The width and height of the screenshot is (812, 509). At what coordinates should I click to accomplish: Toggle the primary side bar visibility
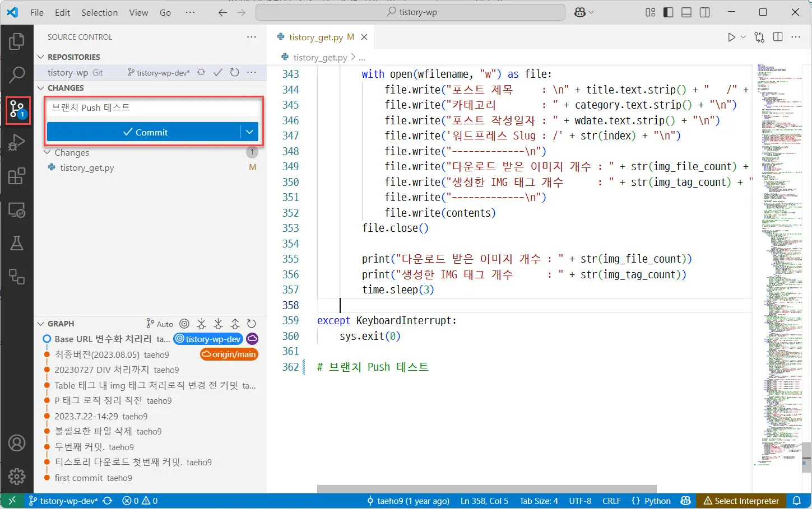point(668,12)
